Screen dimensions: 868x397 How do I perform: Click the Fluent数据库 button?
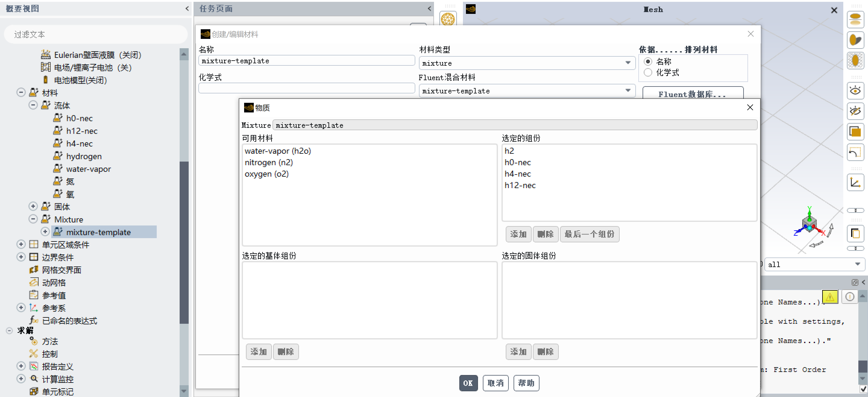tap(693, 94)
